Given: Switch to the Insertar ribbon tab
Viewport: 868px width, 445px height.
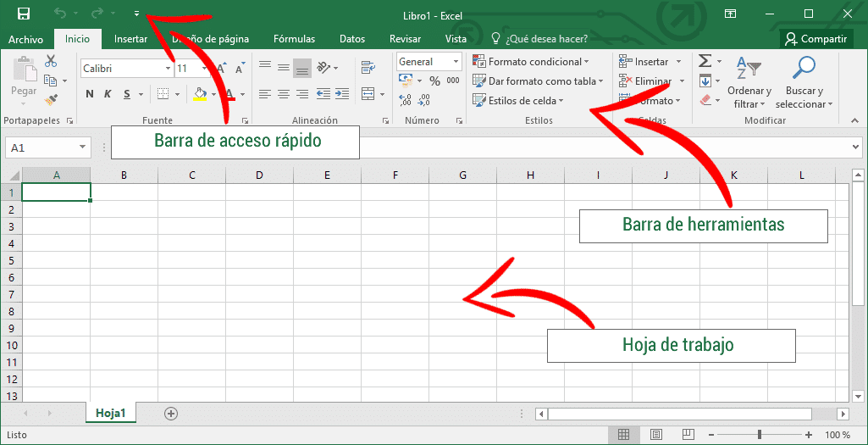Looking at the screenshot, I should [x=130, y=39].
